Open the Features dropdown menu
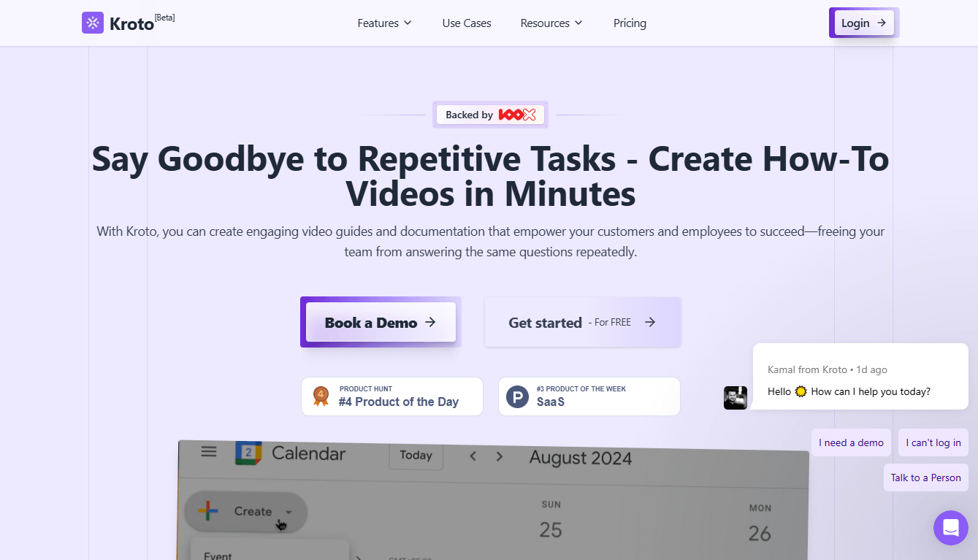The height and width of the screenshot is (560, 978). click(x=384, y=23)
